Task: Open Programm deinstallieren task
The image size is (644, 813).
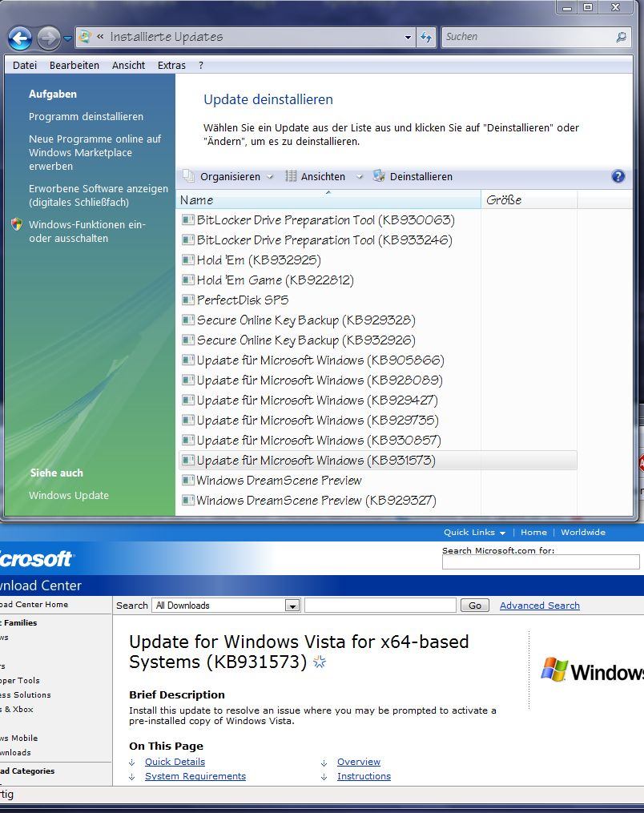Action: [x=86, y=117]
